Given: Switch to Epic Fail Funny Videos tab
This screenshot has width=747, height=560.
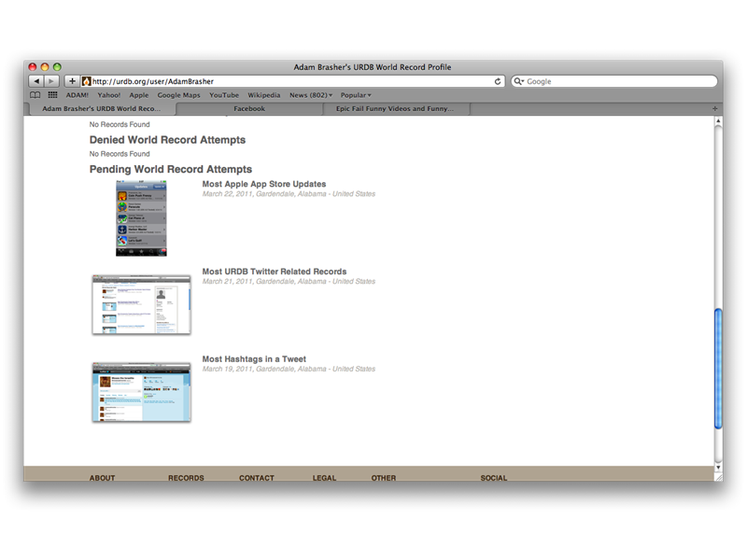Looking at the screenshot, I should (x=395, y=108).
